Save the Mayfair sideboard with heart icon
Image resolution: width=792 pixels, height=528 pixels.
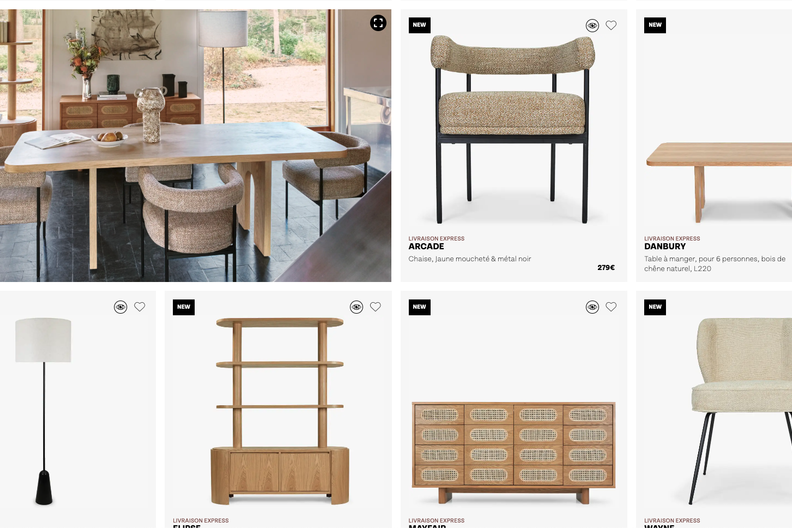pyautogui.click(x=611, y=307)
